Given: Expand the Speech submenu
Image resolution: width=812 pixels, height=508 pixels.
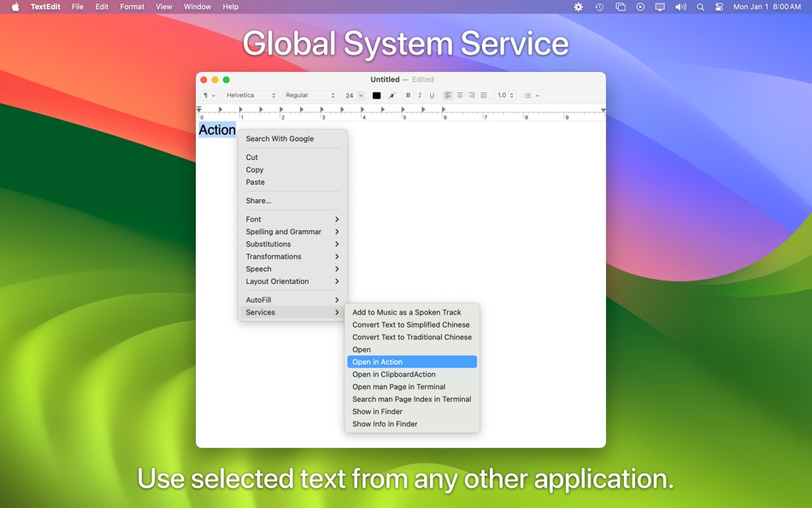Looking at the screenshot, I should tap(292, 269).
